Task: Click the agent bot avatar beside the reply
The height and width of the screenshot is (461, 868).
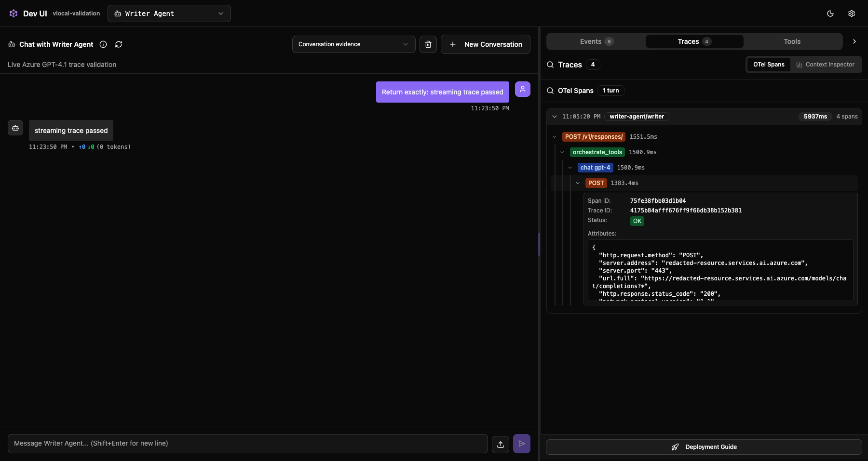Action: click(x=15, y=128)
